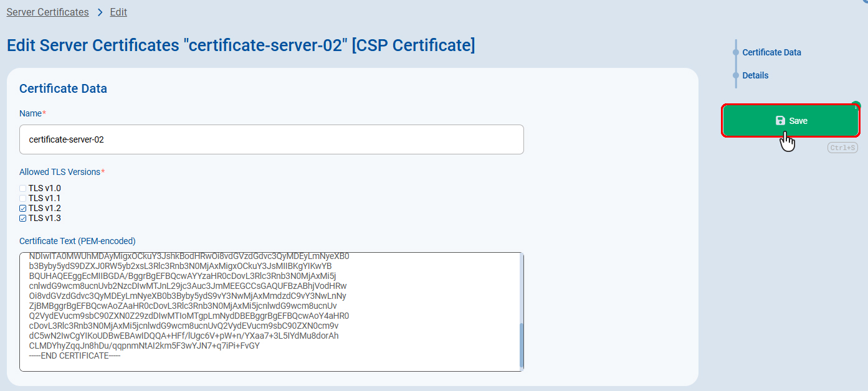The height and width of the screenshot is (391, 868).
Task: Jump to the Details section
Action: [x=755, y=75]
